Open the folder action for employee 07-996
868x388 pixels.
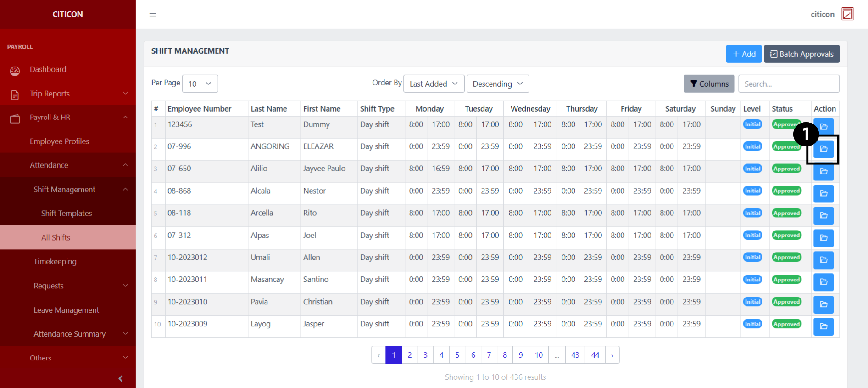pyautogui.click(x=823, y=149)
